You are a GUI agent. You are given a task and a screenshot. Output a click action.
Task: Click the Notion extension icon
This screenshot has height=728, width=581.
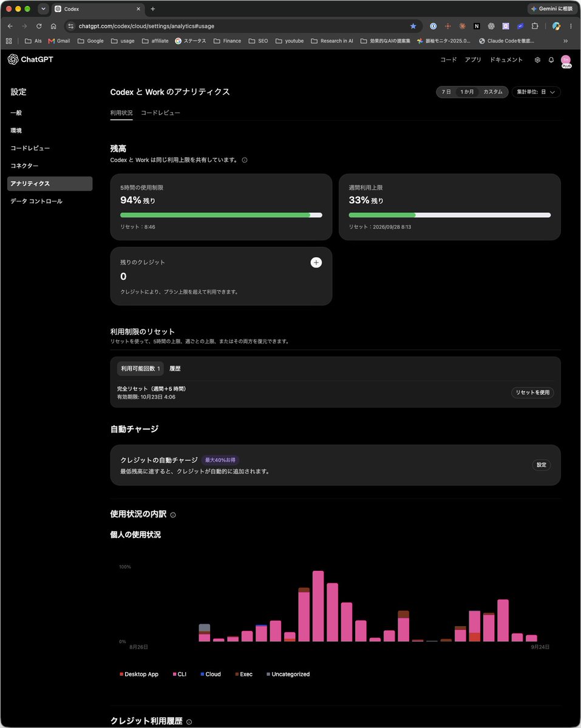477,26
